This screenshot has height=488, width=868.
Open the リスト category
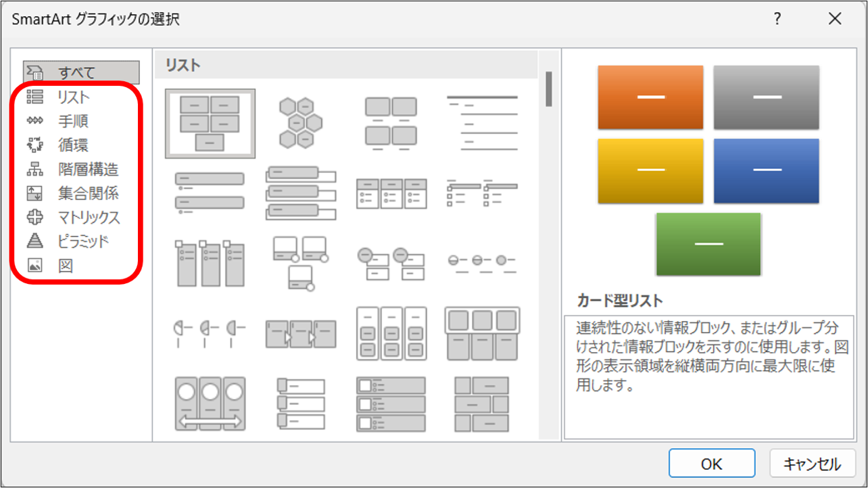tap(73, 97)
